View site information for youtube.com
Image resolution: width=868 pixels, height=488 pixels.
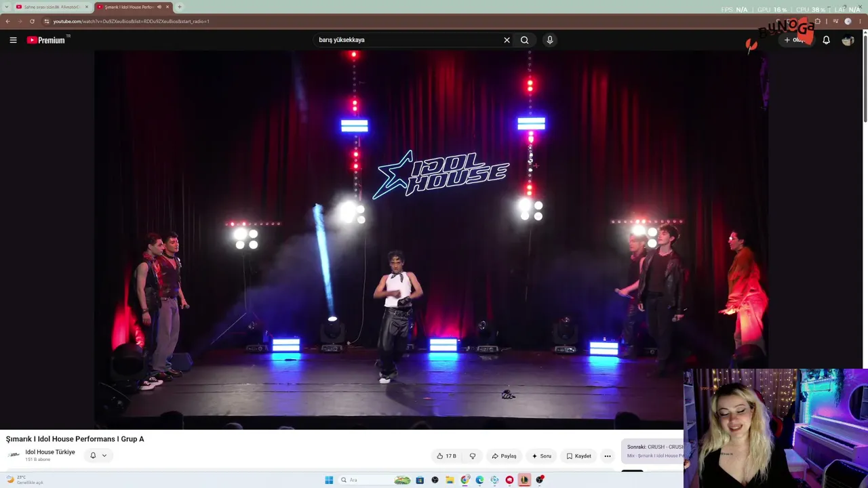[46, 21]
